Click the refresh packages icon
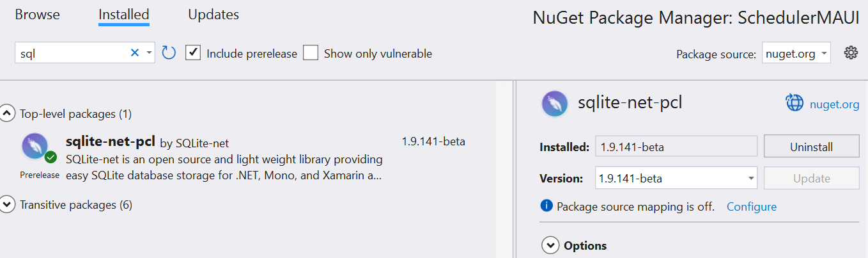The image size is (868, 258). click(x=169, y=53)
